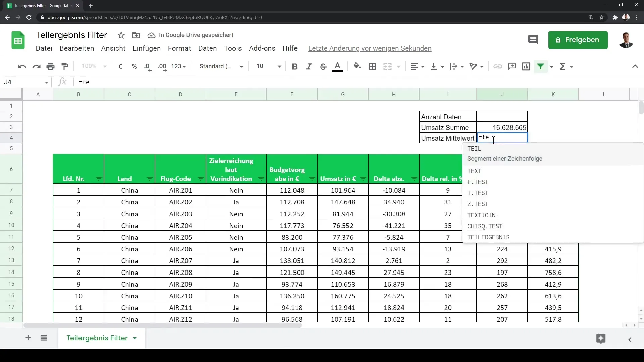Click the italic formatting icon
Viewport: 644px width, 362px height.
[309, 66]
